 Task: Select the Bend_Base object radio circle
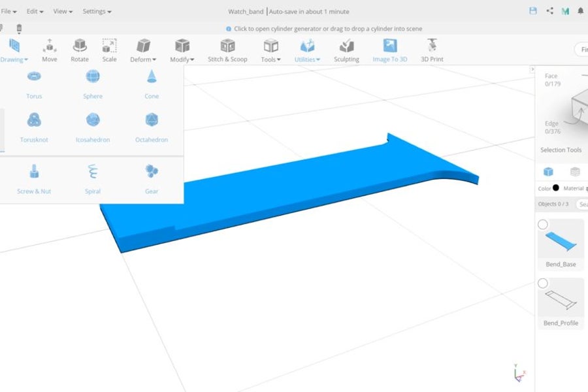543,225
